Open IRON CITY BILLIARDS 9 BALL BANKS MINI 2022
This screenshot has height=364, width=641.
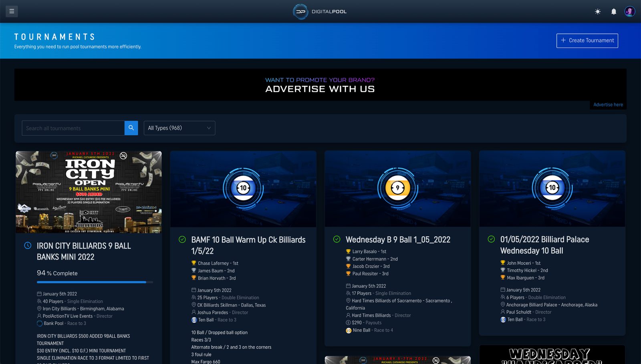point(84,251)
